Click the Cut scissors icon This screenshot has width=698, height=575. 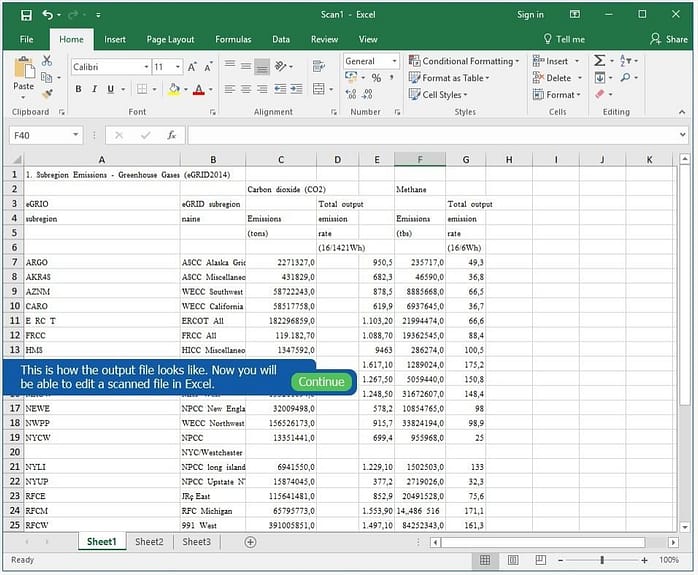click(47, 61)
